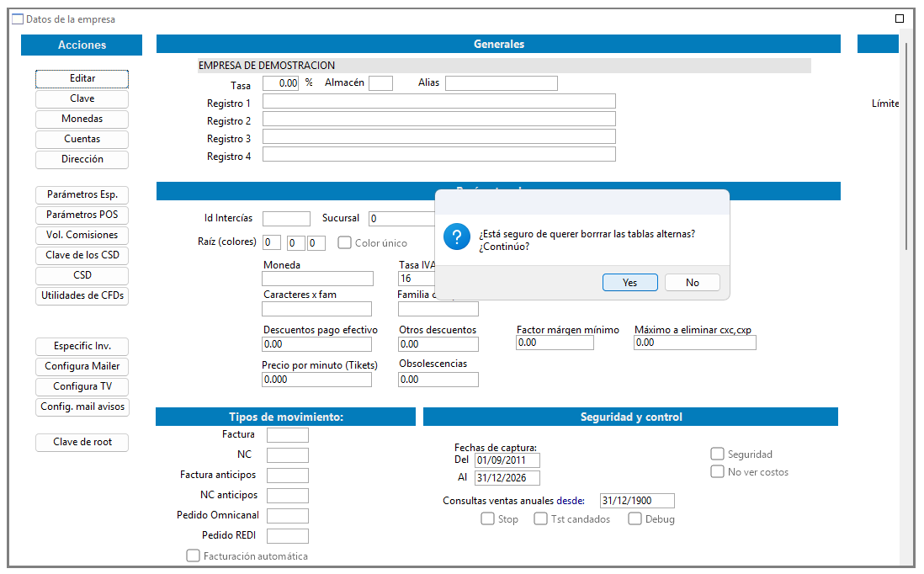Click Factura anticipos field
The width and height of the screenshot is (924, 574).
(x=288, y=476)
